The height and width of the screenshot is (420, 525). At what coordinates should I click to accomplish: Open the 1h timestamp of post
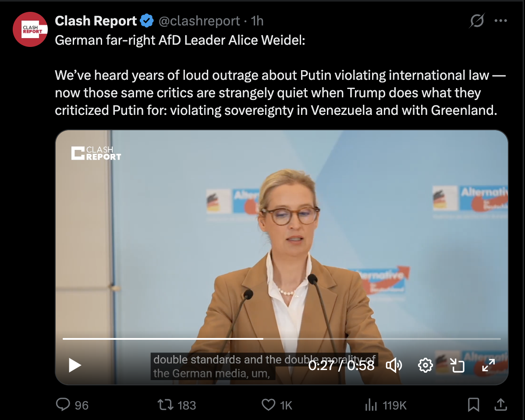click(257, 21)
